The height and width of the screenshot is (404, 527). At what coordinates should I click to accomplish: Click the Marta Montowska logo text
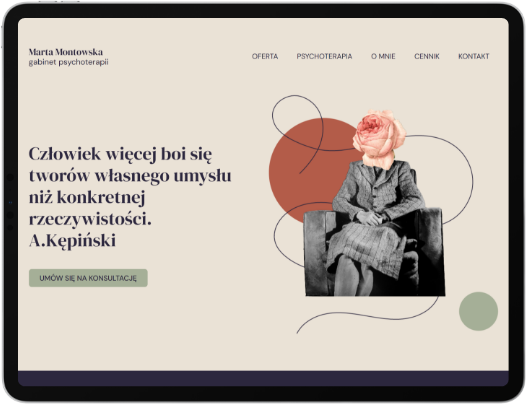click(66, 52)
